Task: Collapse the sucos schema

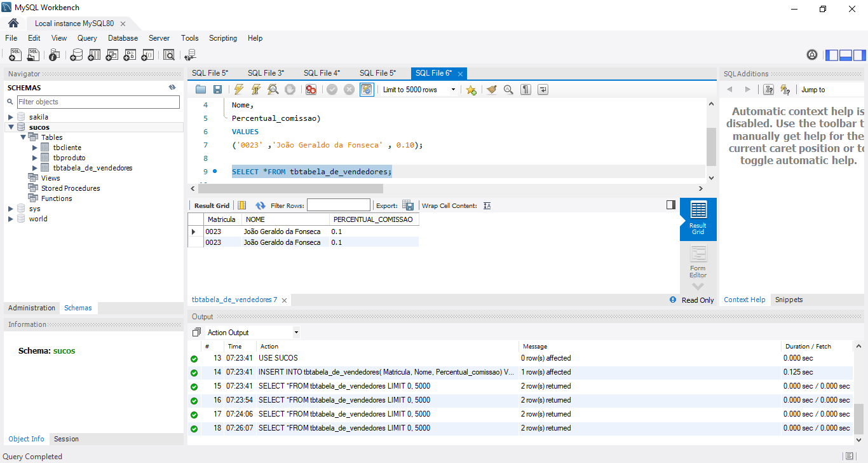Action: (x=10, y=127)
